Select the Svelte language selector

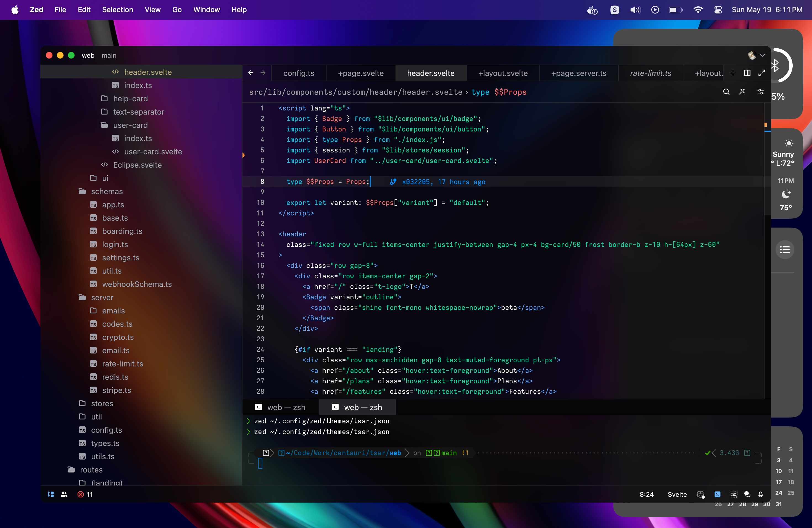pos(677,494)
